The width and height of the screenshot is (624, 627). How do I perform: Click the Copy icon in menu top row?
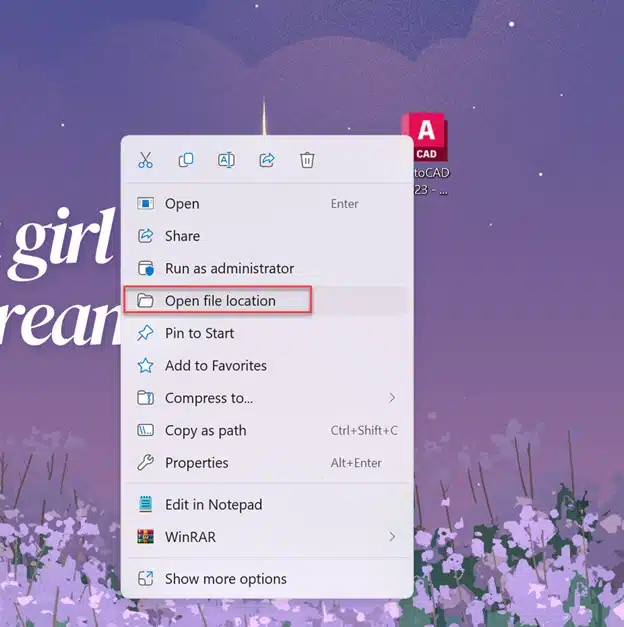tap(186, 160)
